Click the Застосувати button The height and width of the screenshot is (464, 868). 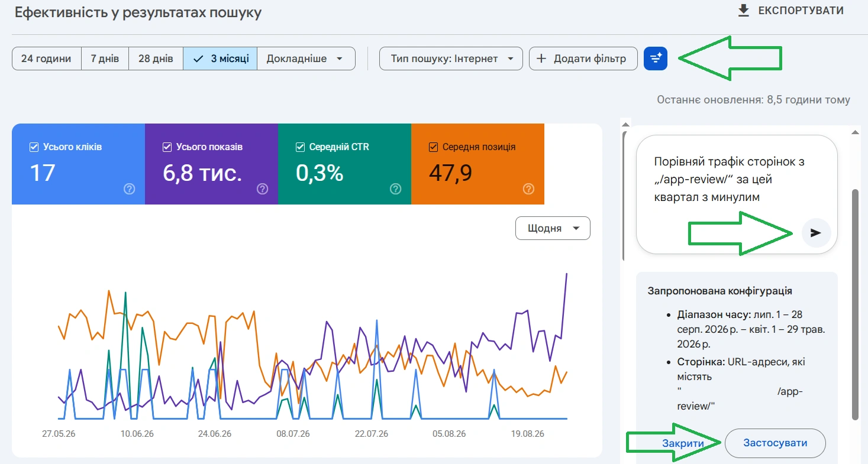point(775,443)
